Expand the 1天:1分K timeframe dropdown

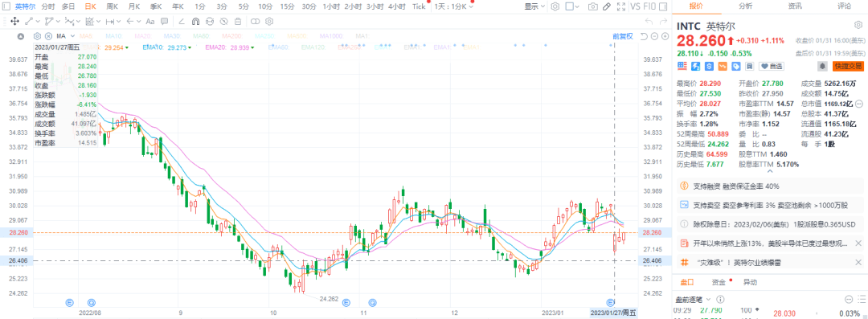[454, 6]
